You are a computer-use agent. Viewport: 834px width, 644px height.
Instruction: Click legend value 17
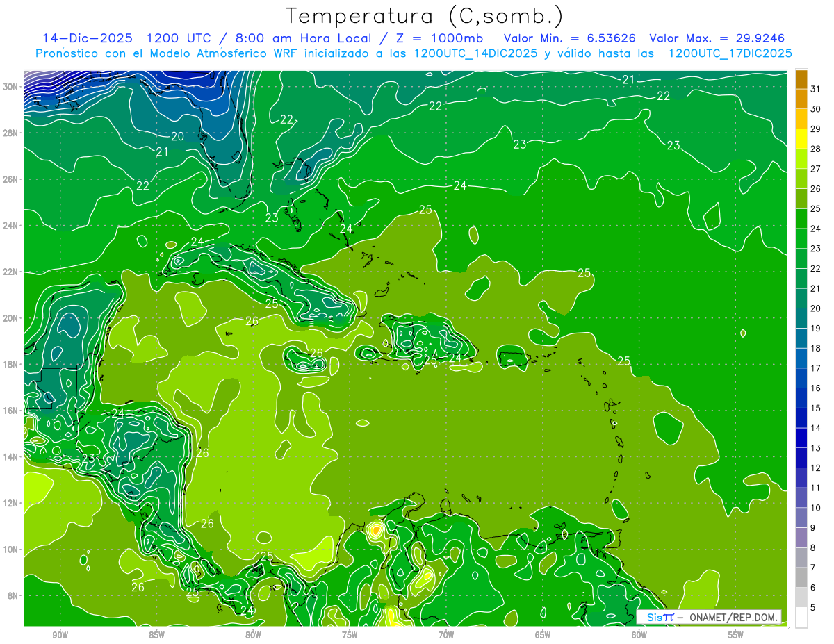pos(815,368)
